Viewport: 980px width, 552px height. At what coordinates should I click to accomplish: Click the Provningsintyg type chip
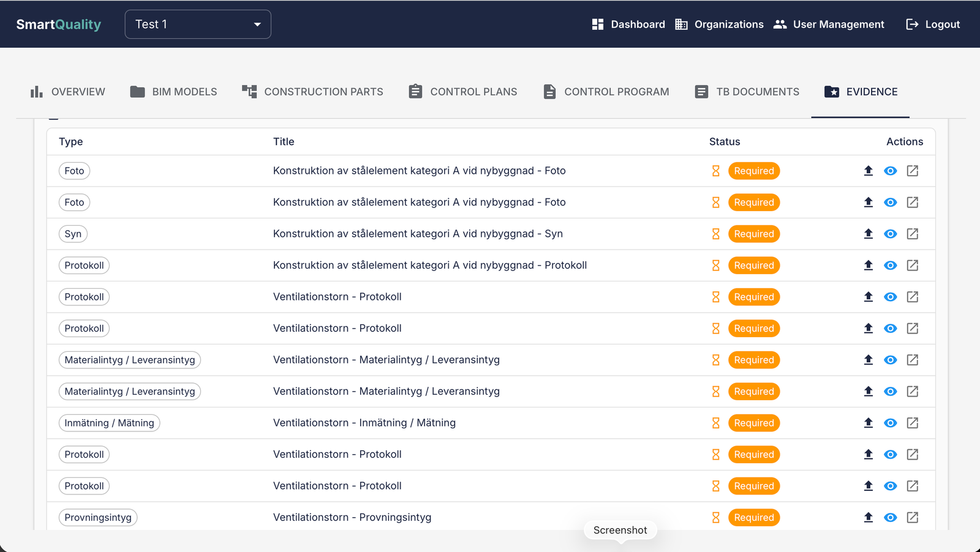click(x=98, y=517)
